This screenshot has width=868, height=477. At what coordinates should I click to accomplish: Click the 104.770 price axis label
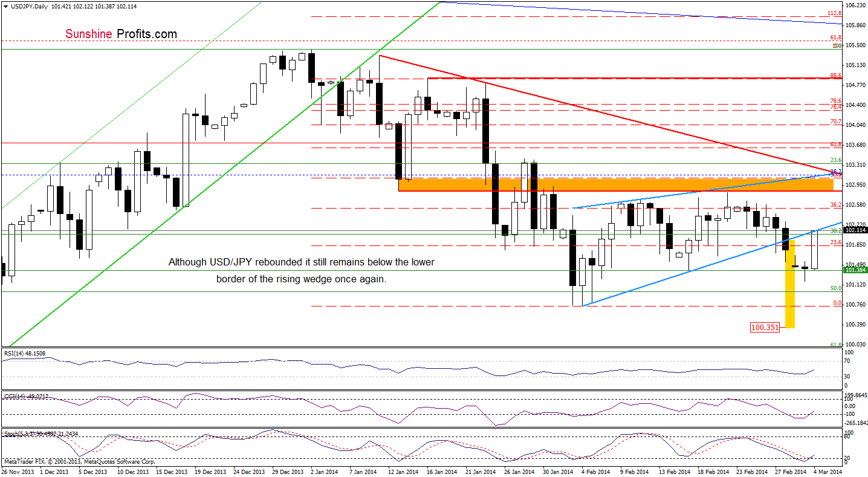click(x=855, y=85)
